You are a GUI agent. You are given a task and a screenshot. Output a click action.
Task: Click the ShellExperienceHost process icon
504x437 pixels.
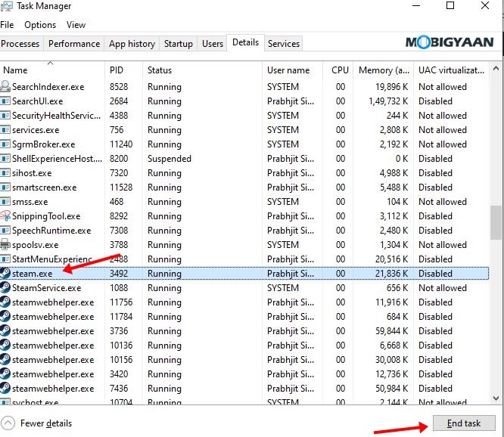tap(5, 159)
